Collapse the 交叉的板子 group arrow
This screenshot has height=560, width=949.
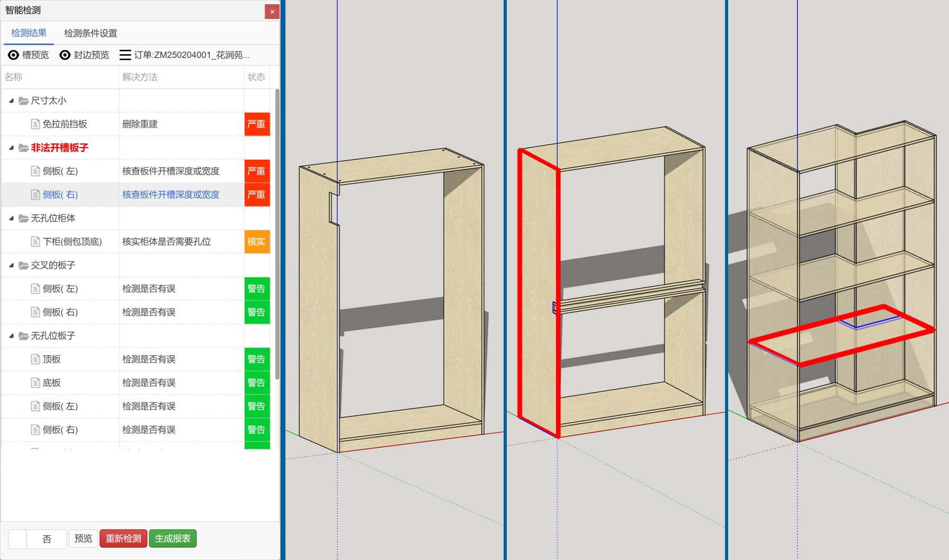(11, 265)
